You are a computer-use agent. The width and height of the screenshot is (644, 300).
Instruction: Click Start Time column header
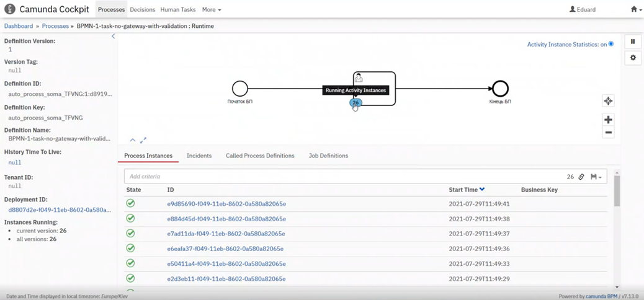[463, 190]
